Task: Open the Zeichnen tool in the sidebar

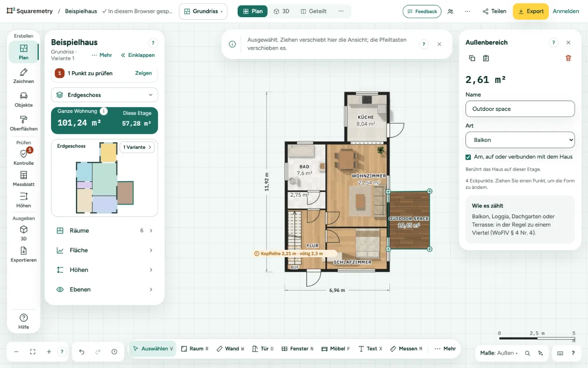Action: coord(24,75)
